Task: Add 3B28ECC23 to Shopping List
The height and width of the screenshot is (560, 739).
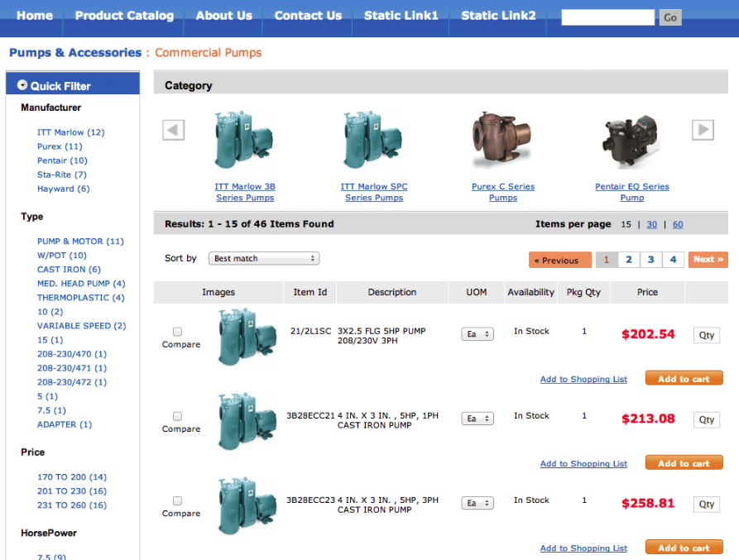Action: point(583,548)
